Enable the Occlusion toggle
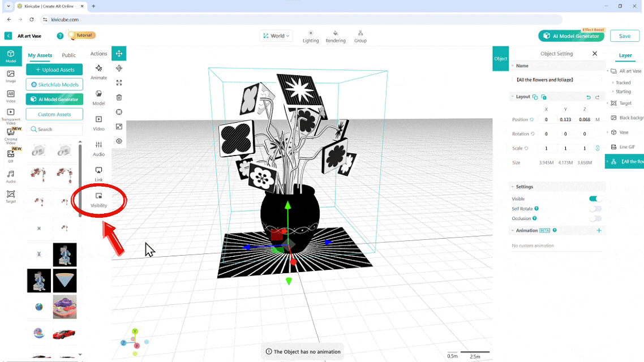 point(595,218)
